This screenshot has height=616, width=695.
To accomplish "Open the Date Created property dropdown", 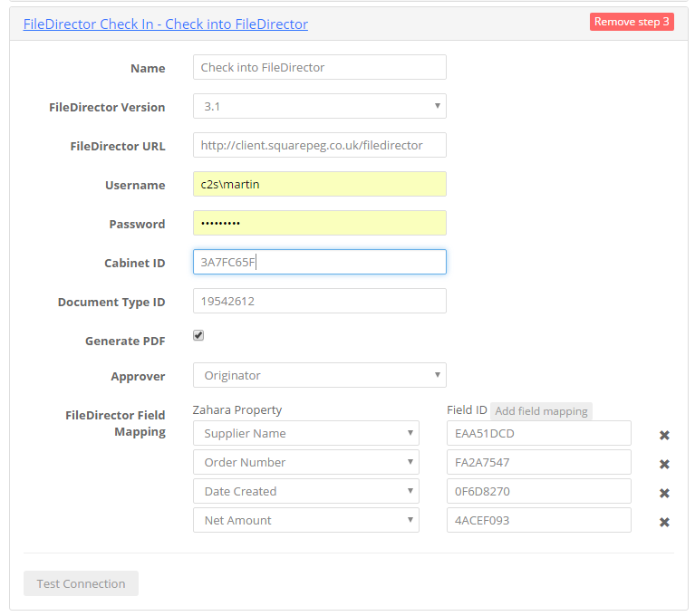I will point(306,491).
